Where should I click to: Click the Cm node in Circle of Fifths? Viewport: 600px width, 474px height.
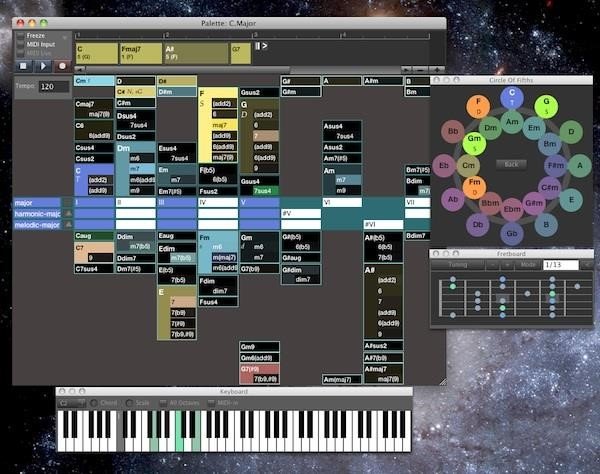pos(468,165)
